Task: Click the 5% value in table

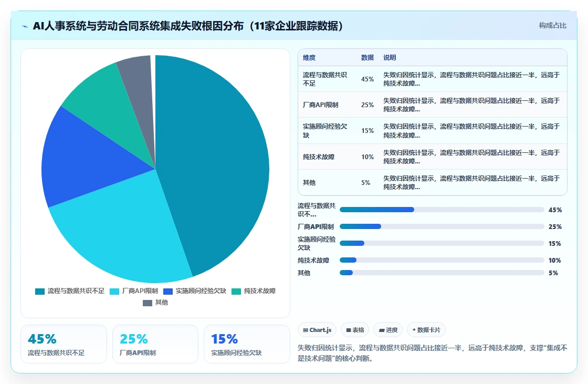Action: [x=365, y=182]
